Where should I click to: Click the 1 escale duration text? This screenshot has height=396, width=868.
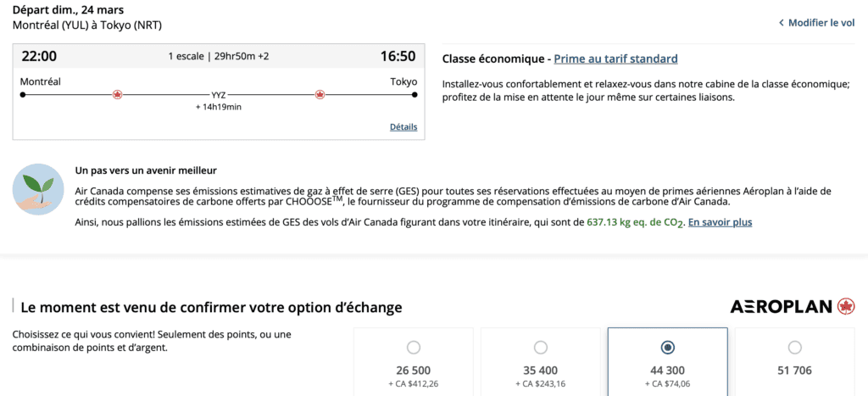point(219,57)
